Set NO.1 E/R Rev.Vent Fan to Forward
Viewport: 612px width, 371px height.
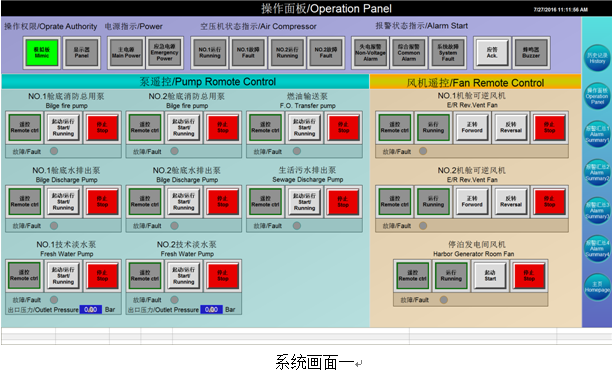tap(472, 127)
